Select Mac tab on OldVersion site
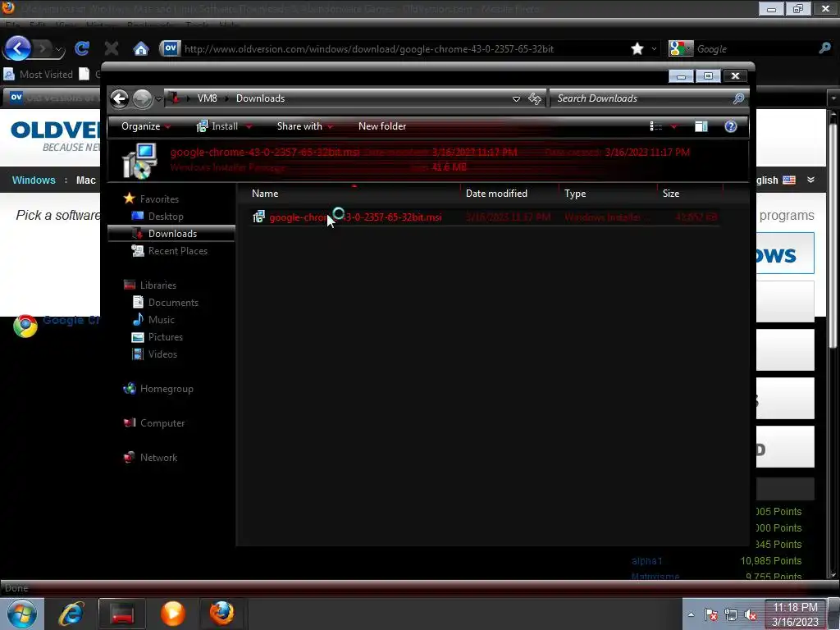This screenshot has width=840, height=630. coord(85,180)
